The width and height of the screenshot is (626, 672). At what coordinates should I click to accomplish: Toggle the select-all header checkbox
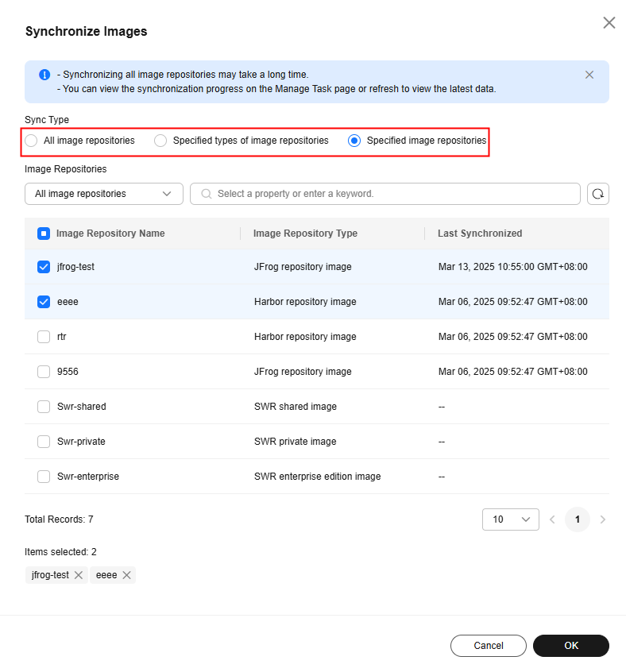click(x=44, y=234)
